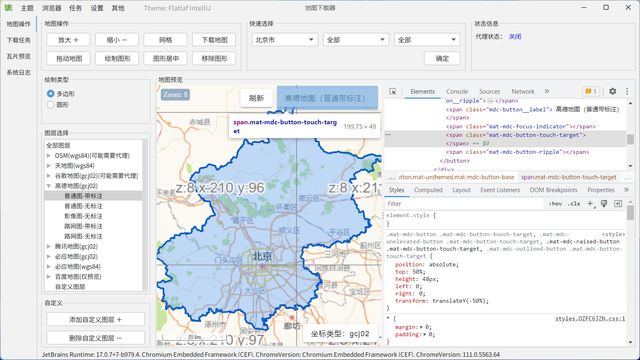This screenshot has width=640, height=360.
Task: Open DevTools three-dot customize menu
Action: (x=627, y=91)
